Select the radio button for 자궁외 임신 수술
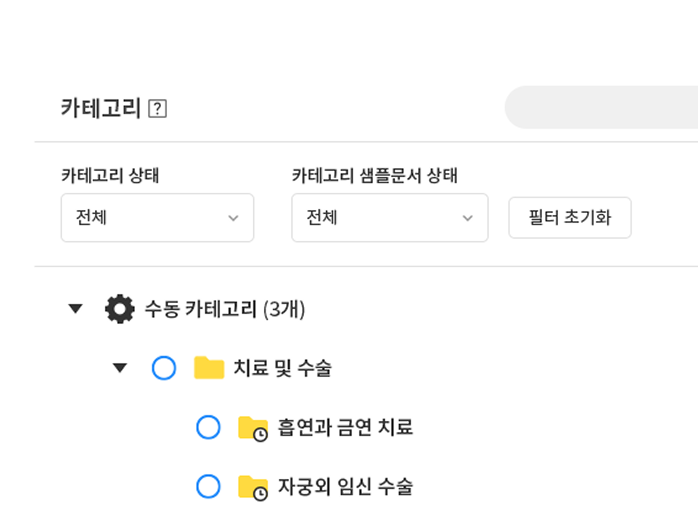Viewport: 698px width, 530px height. [x=208, y=486]
